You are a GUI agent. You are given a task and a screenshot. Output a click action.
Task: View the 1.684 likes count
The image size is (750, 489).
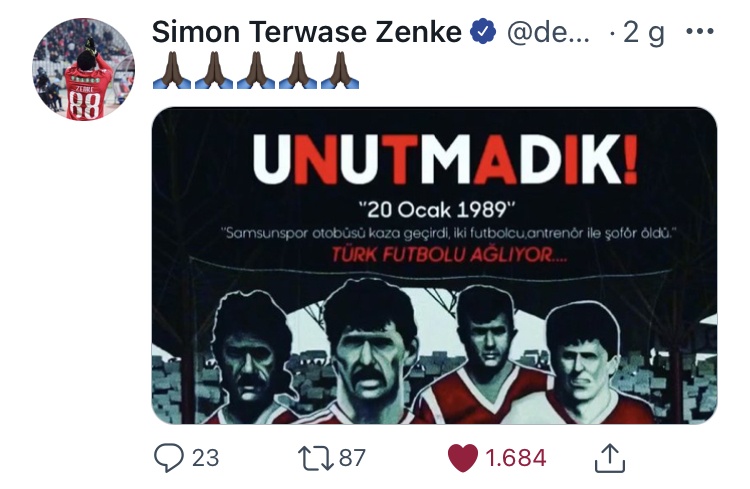[x=516, y=458]
